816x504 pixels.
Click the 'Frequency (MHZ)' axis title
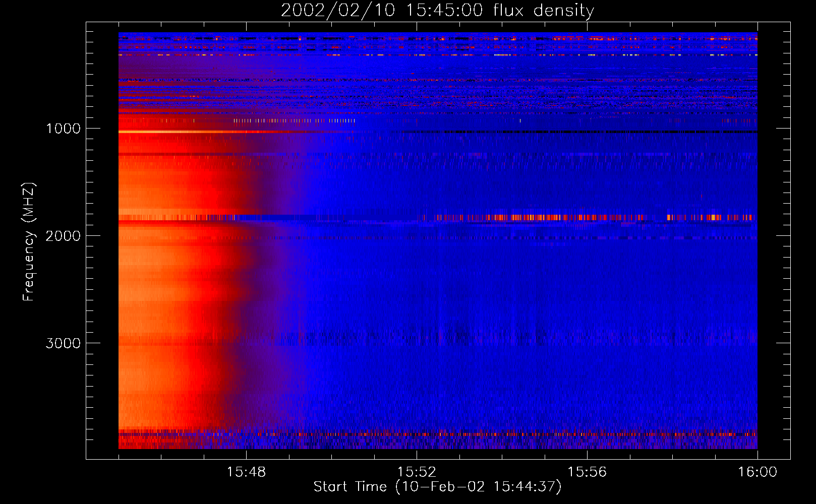click(x=28, y=242)
